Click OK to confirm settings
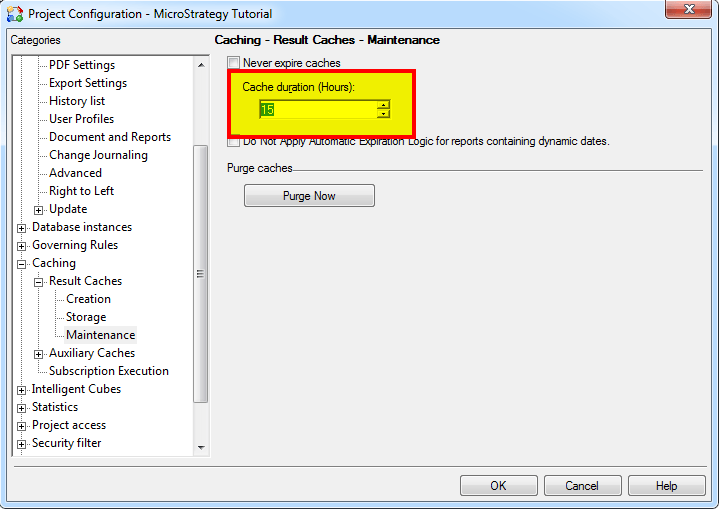The width and height of the screenshot is (721, 511). [x=498, y=486]
